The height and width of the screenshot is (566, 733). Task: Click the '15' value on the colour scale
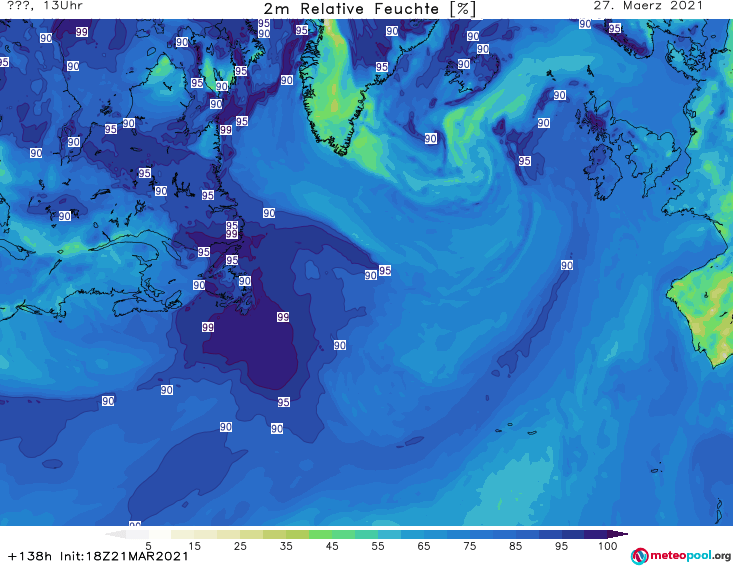pyautogui.click(x=194, y=546)
